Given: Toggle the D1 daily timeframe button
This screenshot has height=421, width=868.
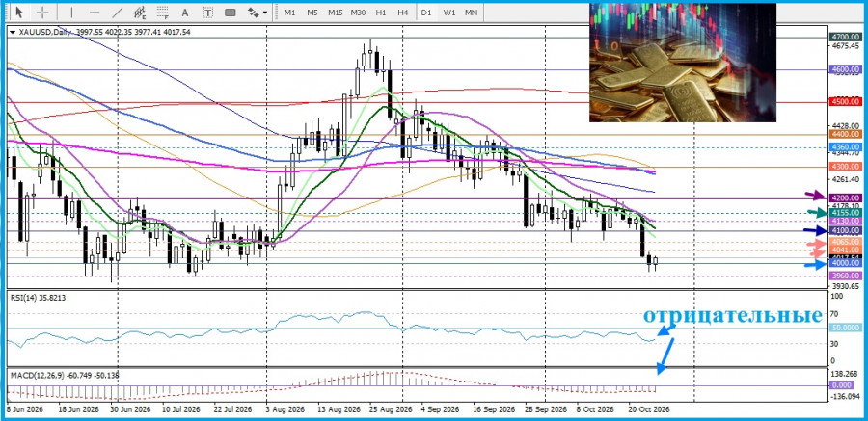Looking at the screenshot, I should 425,13.
